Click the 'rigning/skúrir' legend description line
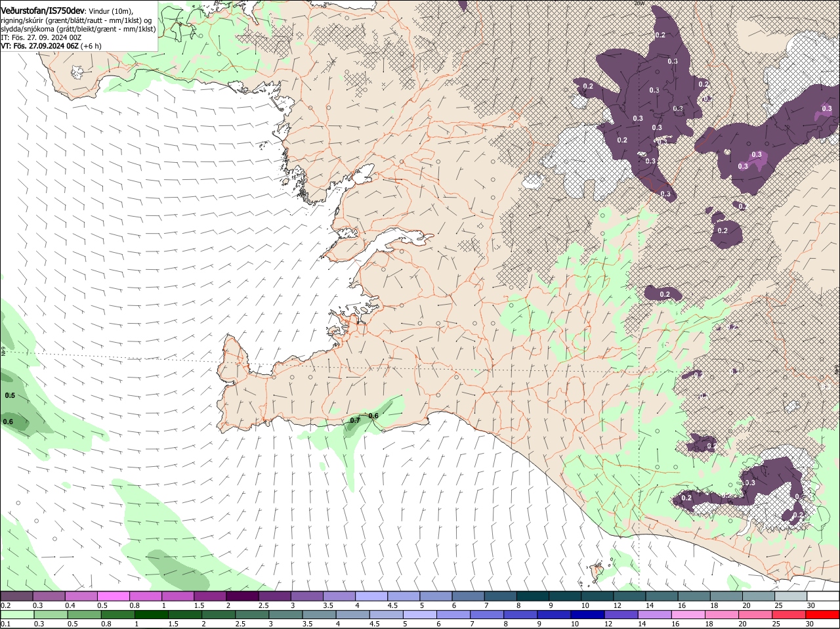The width and height of the screenshot is (840, 629). coord(76,20)
